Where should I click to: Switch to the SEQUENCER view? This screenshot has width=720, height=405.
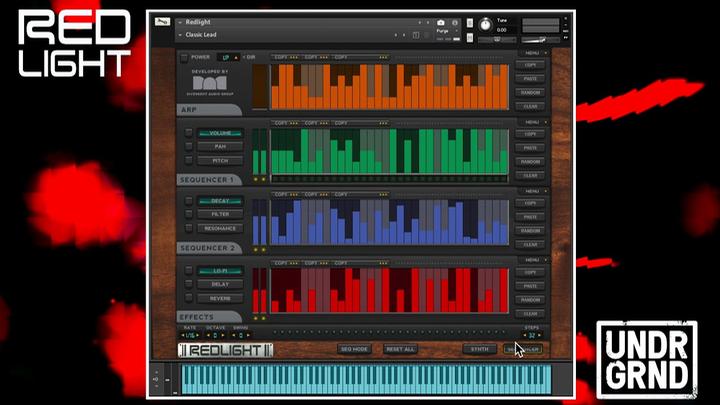click(523, 349)
